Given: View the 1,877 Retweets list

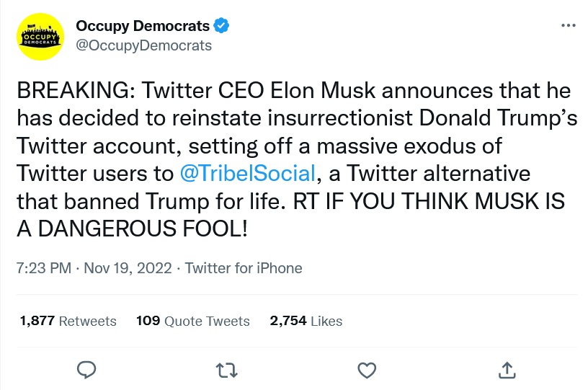Looking at the screenshot, I should pos(68,321).
